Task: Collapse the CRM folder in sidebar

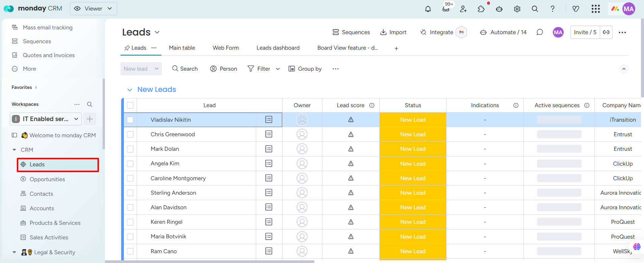Action: (x=14, y=150)
